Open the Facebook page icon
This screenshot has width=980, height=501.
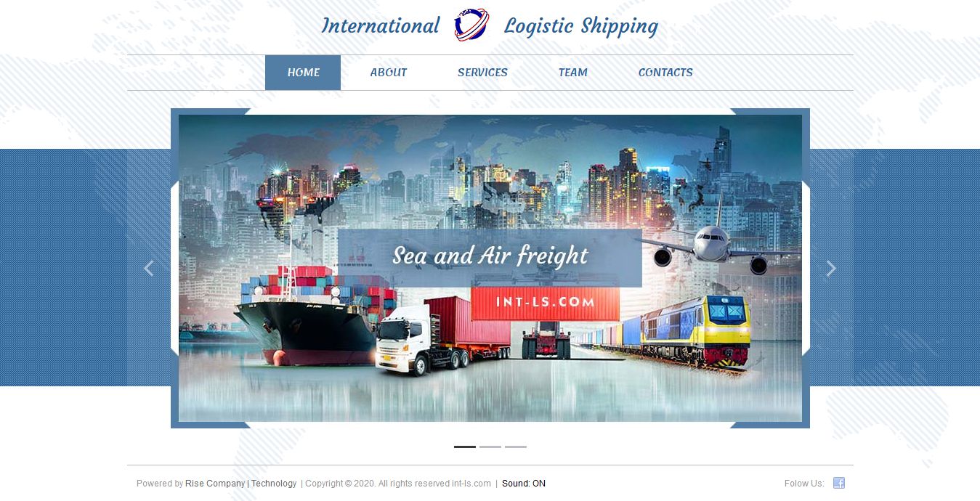coord(839,483)
